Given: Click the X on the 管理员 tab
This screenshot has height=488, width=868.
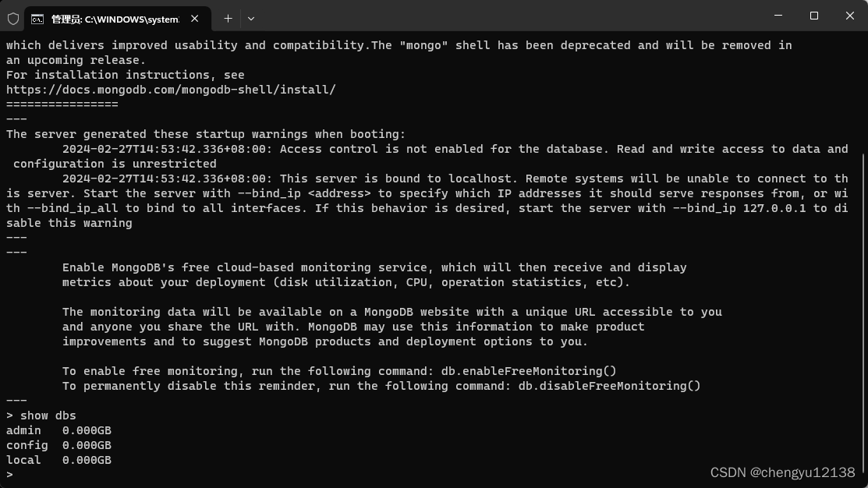Looking at the screenshot, I should tap(194, 18).
